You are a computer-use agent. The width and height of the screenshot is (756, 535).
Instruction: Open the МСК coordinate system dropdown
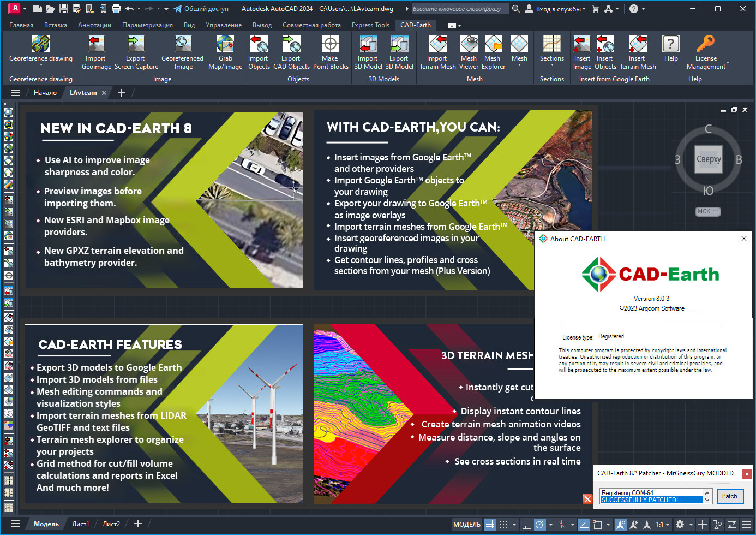click(x=709, y=211)
